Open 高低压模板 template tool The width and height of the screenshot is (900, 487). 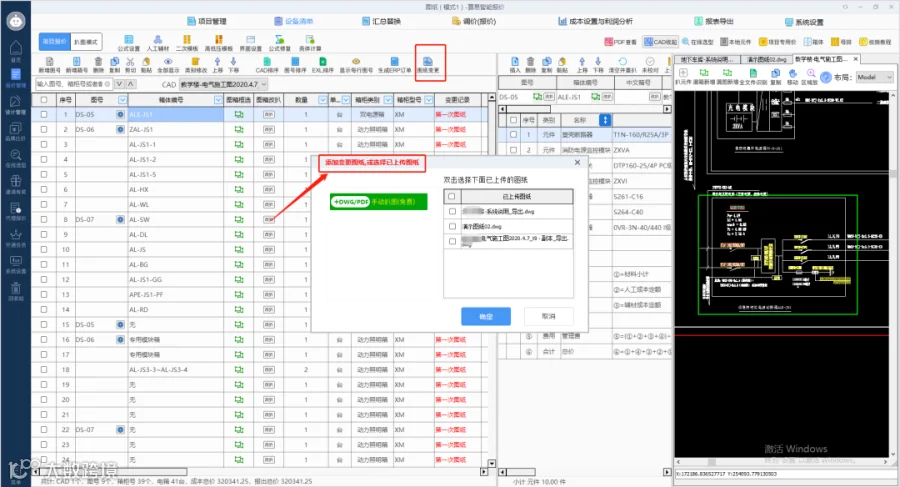(x=219, y=43)
